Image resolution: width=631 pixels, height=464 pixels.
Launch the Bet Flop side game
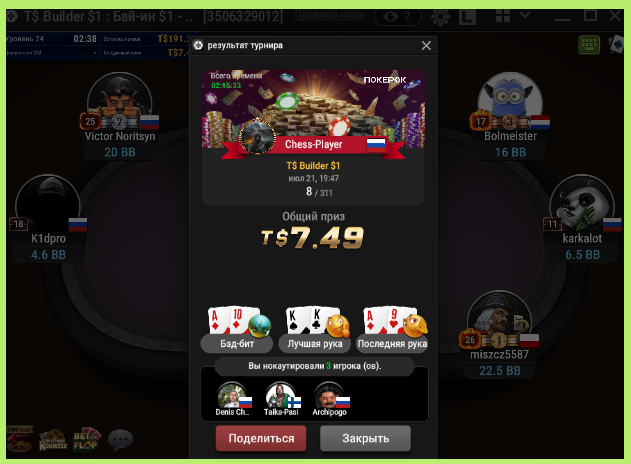point(86,439)
